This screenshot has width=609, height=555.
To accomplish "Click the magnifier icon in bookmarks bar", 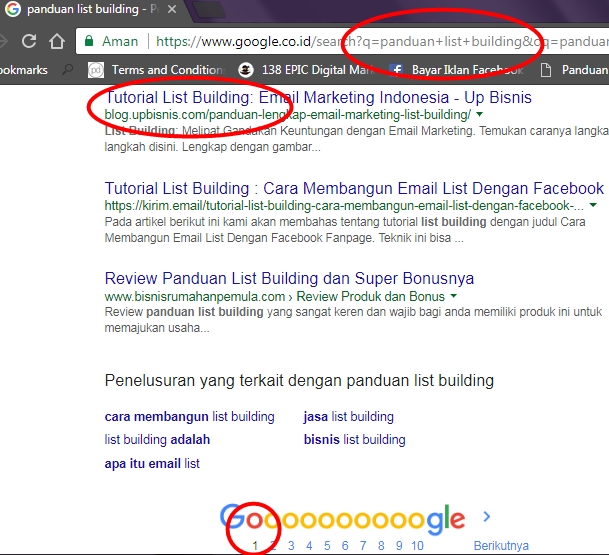I will pyautogui.click(x=68, y=70).
